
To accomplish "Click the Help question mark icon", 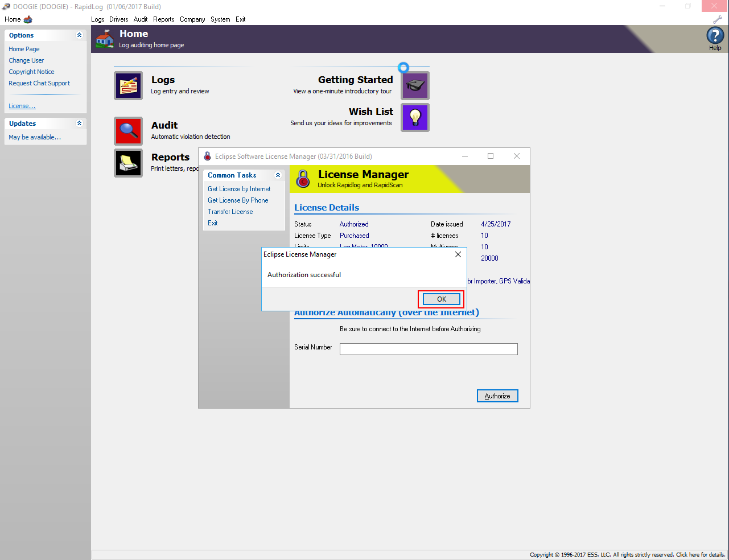I will pyautogui.click(x=715, y=36).
